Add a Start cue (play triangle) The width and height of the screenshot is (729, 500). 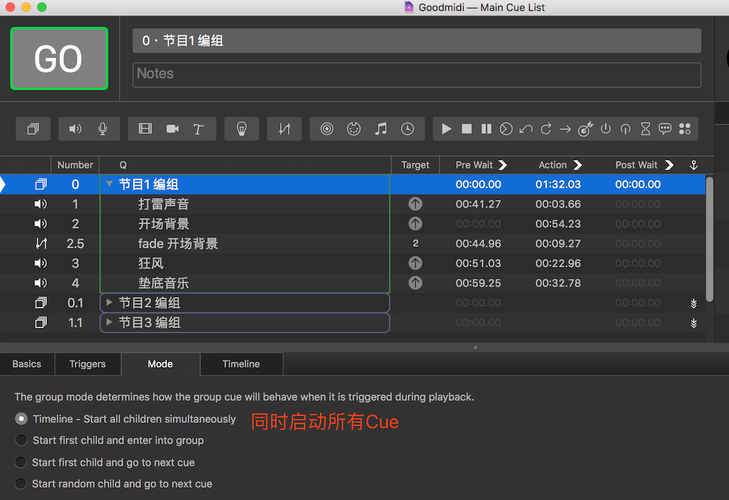point(446,129)
